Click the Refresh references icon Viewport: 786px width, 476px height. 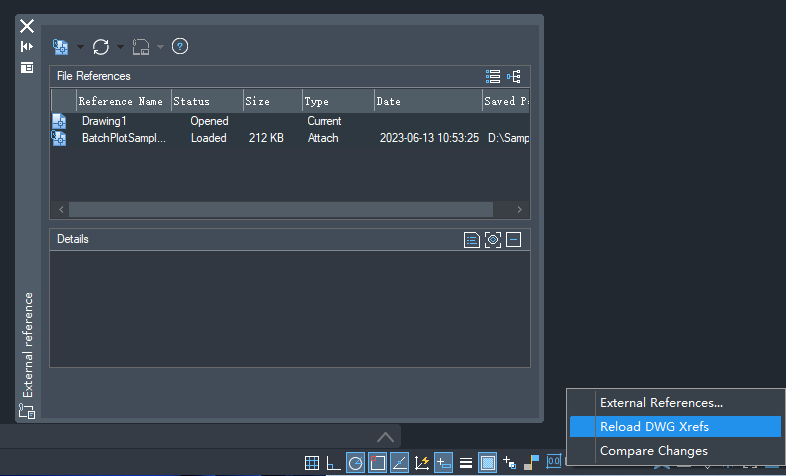coord(101,46)
